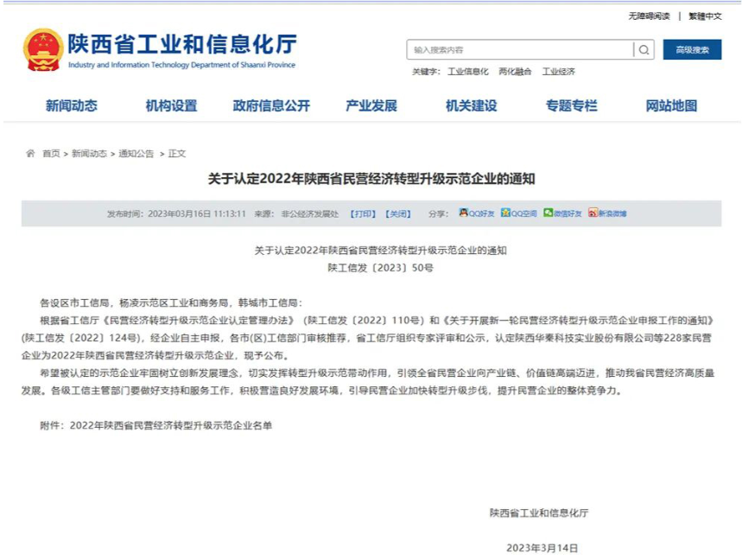This screenshot has width=755, height=560.
Task: Click the 【关闭】 close link
Action: (398, 213)
